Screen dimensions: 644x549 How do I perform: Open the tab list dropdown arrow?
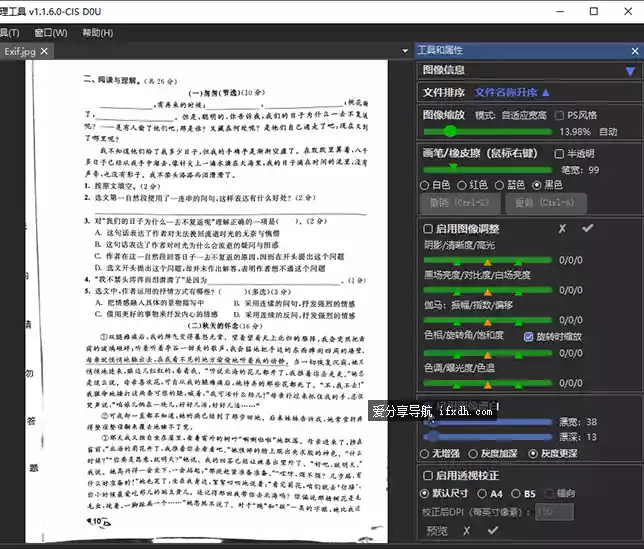click(x=405, y=51)
